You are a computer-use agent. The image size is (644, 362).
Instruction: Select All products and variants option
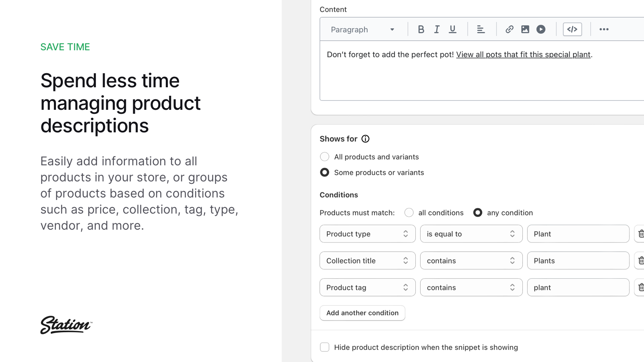click(x=324, y=157)
